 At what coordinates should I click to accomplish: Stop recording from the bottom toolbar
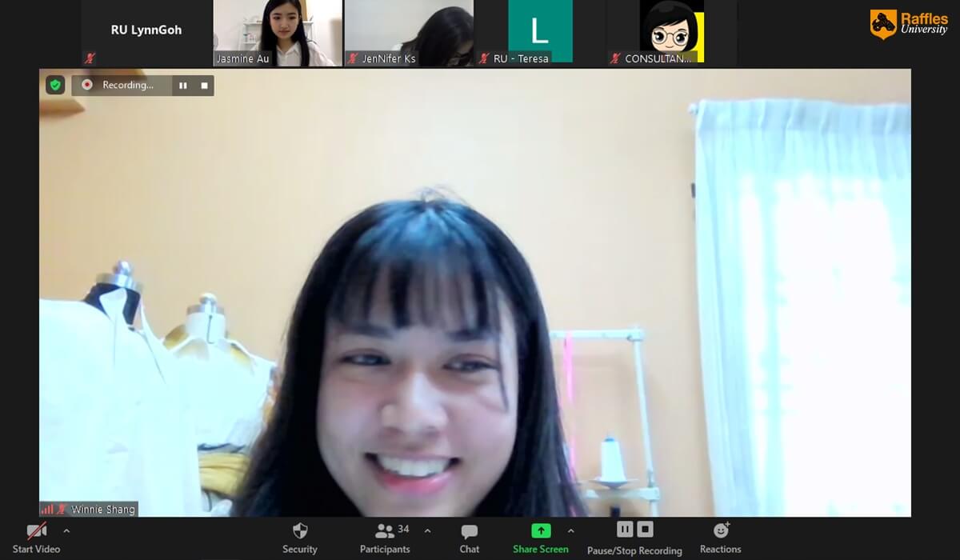646,529
